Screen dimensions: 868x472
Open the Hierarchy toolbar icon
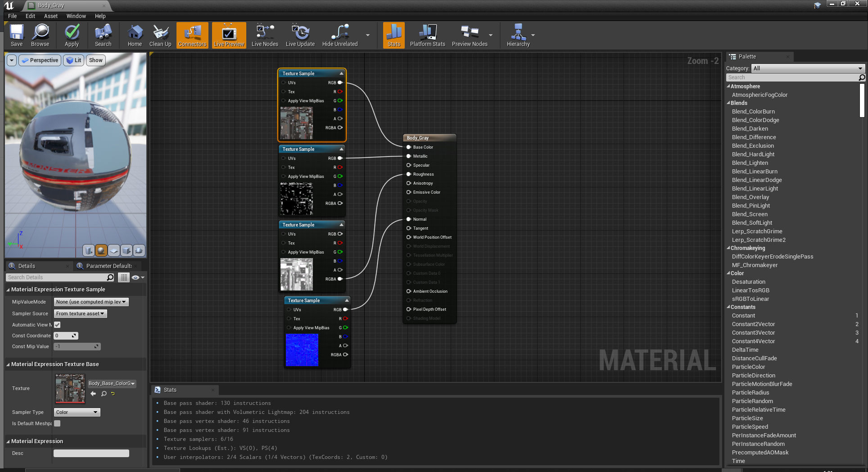coord(518,35)
